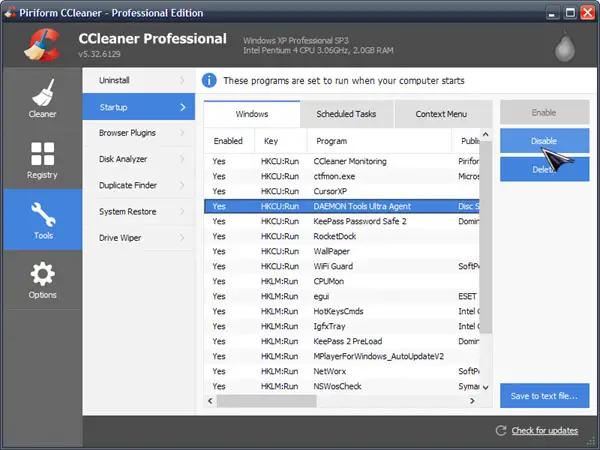Select KeePass 2 PreLoad entry
This screenshot has height=450, width=600.
342,341
